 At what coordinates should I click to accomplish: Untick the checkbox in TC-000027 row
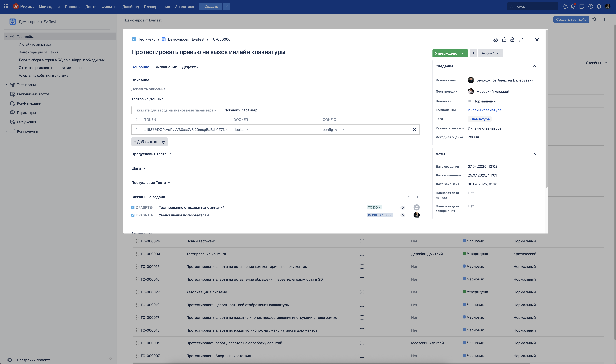(362, 292)
